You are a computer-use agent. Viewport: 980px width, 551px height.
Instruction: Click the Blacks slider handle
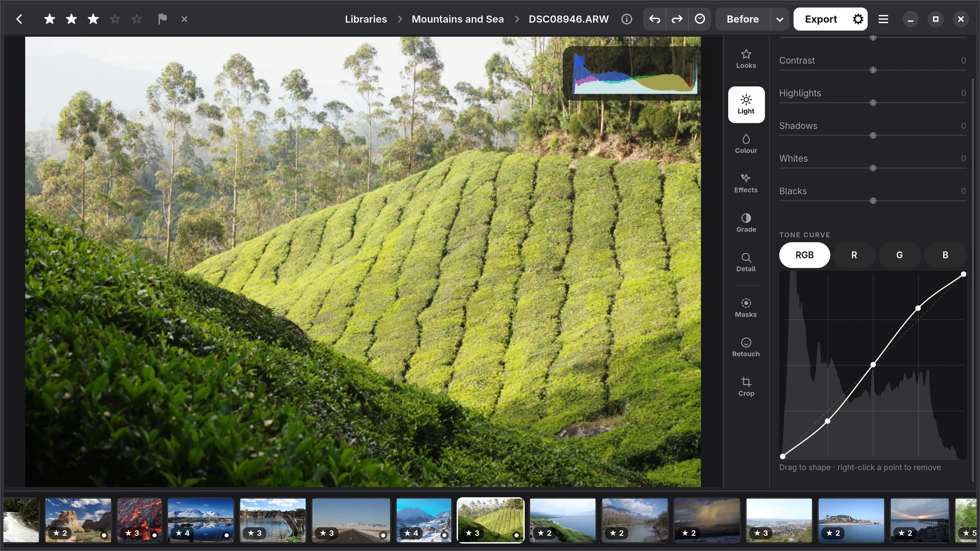tap(873, 201)
